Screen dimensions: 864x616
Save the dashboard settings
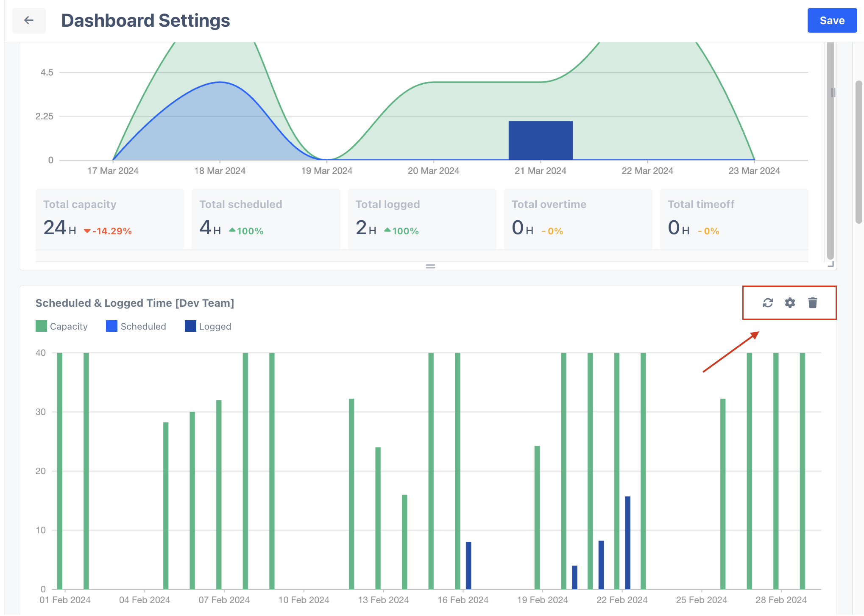point(832,20)
